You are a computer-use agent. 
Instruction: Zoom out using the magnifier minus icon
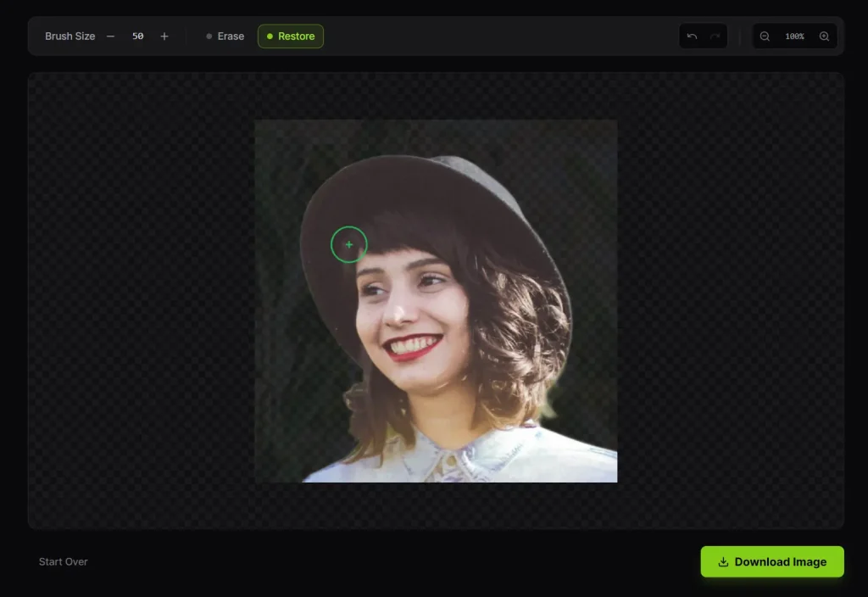point(765,36)
